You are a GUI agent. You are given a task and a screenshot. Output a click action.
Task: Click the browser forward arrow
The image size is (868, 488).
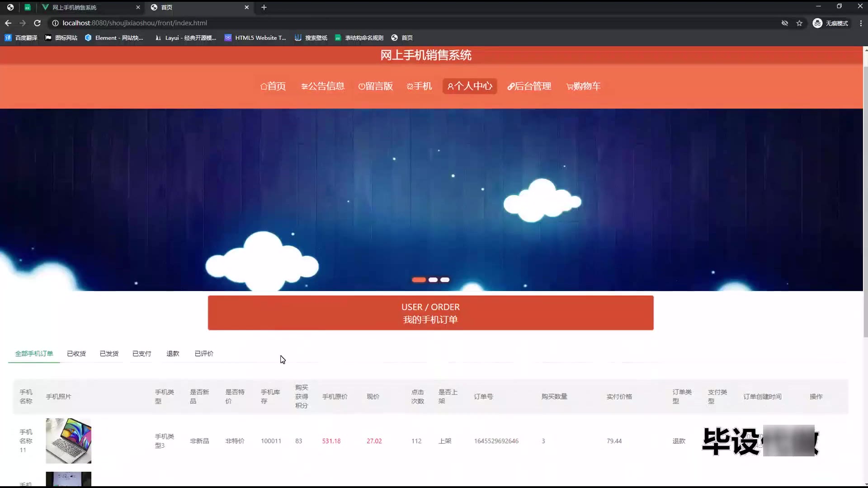pos(23,23)
